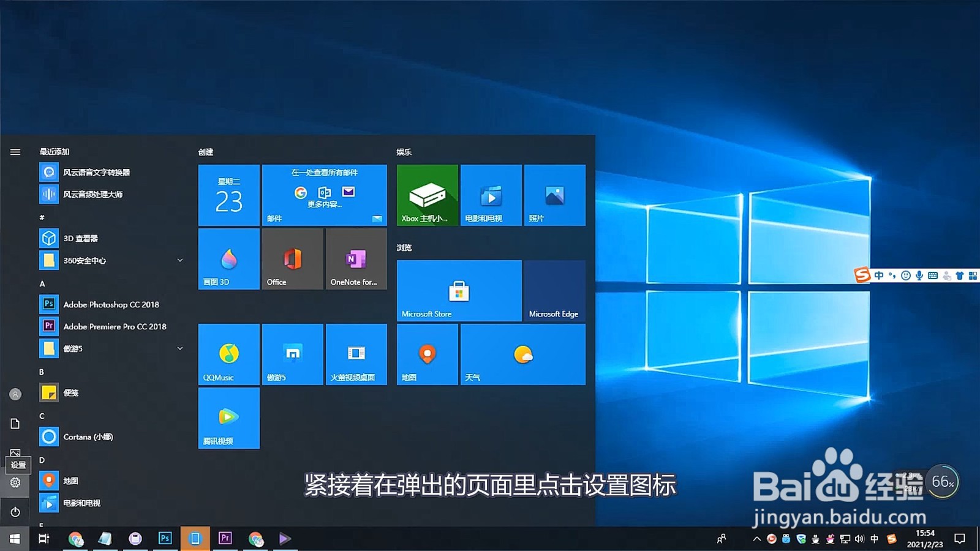This screenshot has width=980, height=551.
Task: Toggle the Sogou 中 language mode
Action: (x=879, y=275)
